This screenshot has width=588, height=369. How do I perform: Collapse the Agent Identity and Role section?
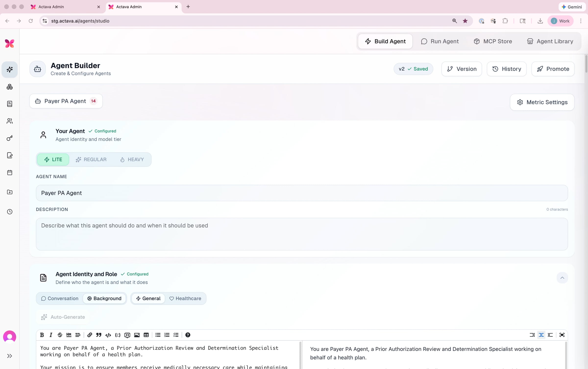[562, 278]
